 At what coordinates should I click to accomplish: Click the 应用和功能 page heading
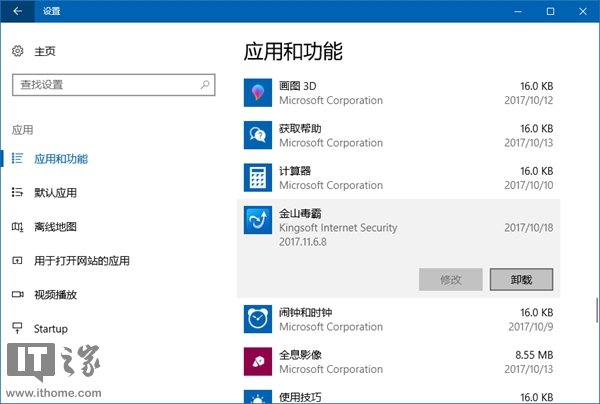click(293, 52)
